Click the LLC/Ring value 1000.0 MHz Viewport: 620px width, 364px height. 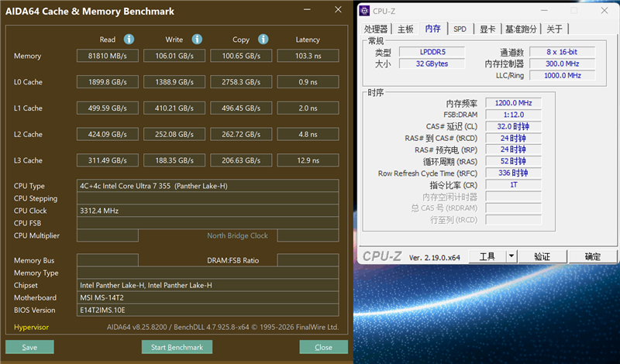(563, 75)
